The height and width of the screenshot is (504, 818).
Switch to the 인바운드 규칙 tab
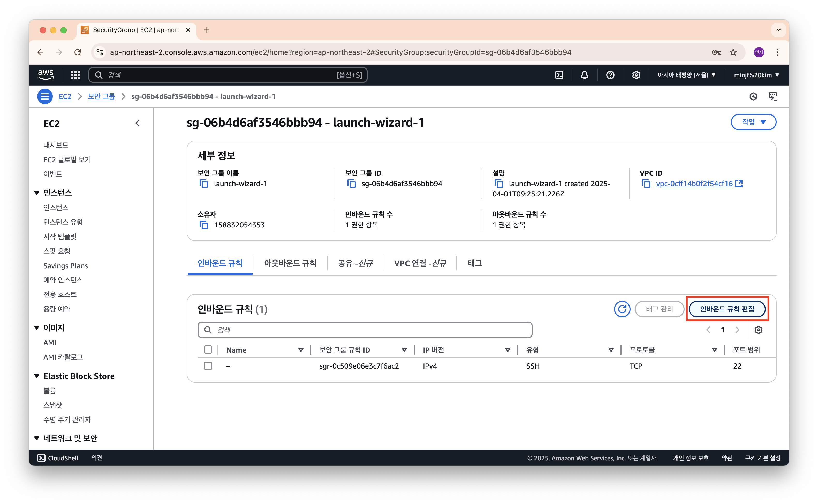coord(220,263)
